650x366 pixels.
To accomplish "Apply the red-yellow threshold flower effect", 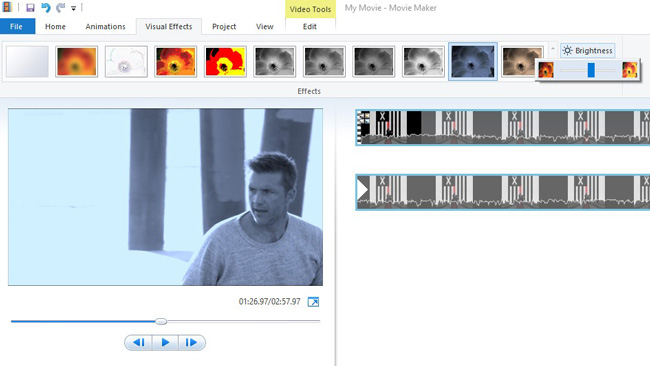I will pyautogui.click(x=225, y=61).
